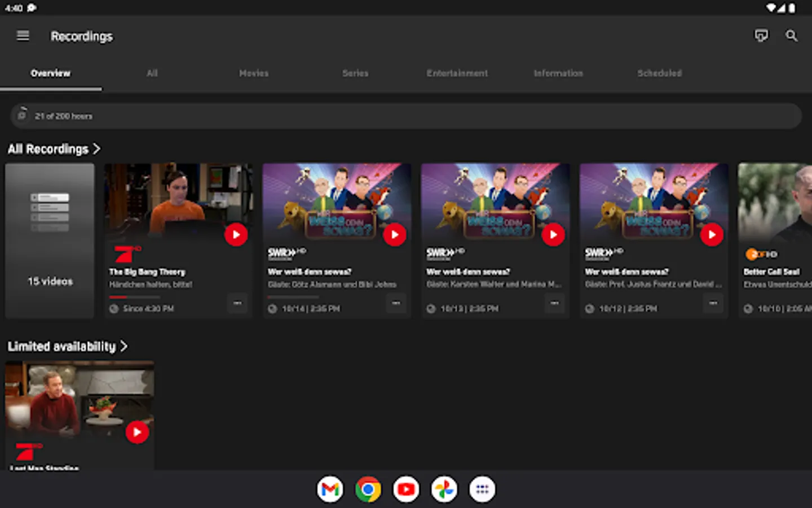Open more options on the 10/12 recording
Screen dimensions: 812x508
[713, 304]
